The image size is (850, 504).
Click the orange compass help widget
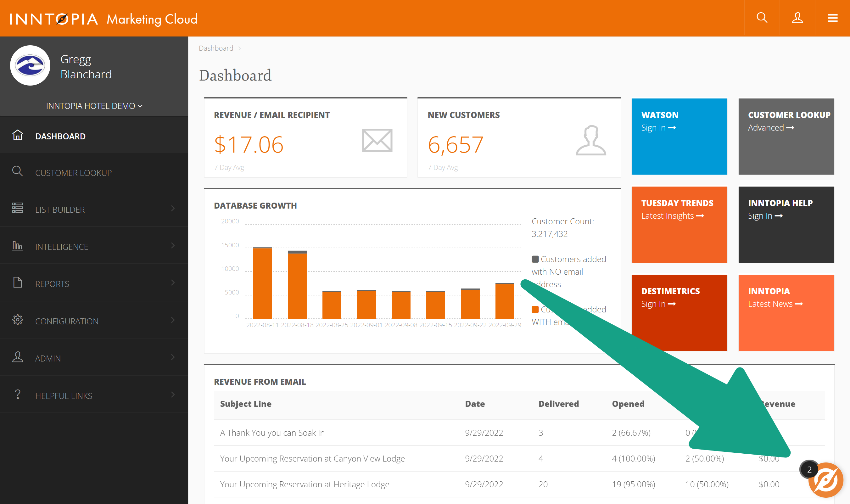tap(825, 480)
